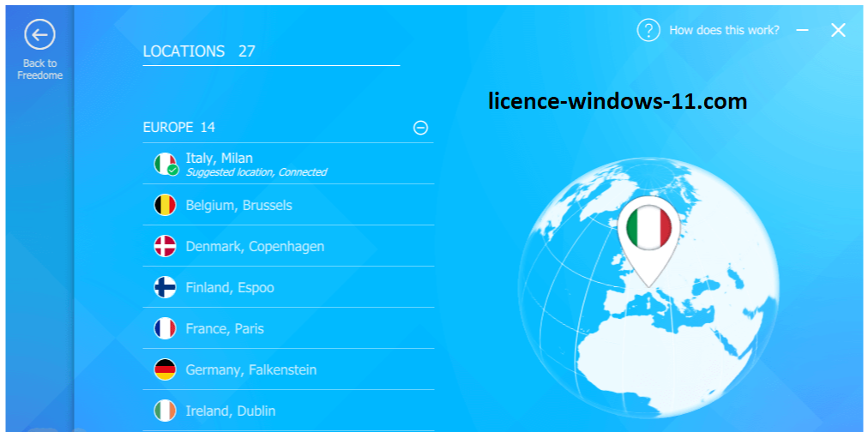Viewport: 868px width, 432px height.
Task: Open help via the question mark icon
Action: click(648, 30)
